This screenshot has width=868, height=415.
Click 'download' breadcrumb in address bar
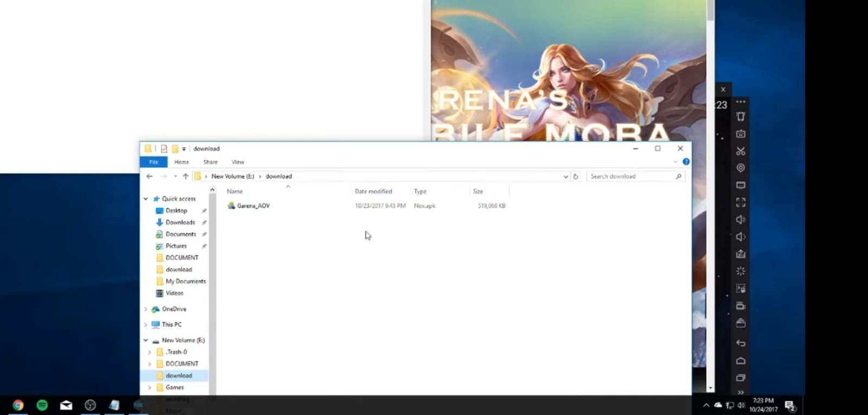278,176
